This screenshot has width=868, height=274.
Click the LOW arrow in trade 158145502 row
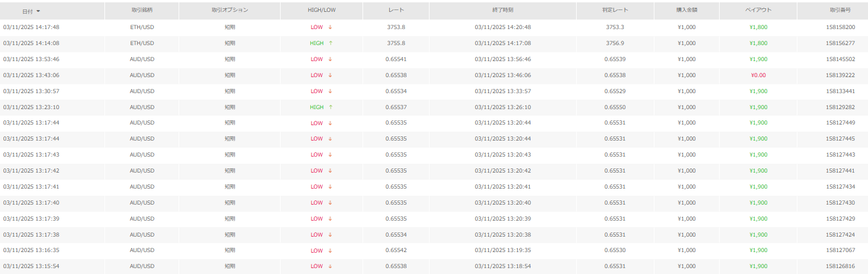pos(330,59)
